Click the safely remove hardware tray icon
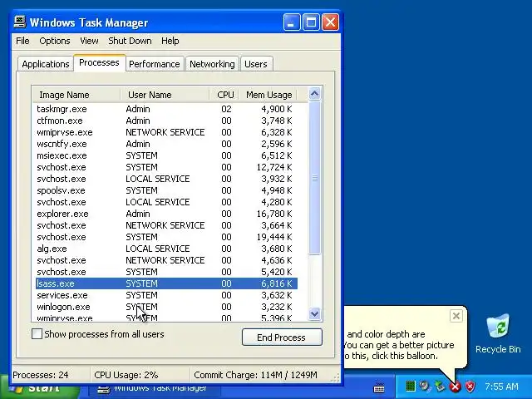The width and height of the screenshot is (532, 399). pyautogui.click(x=440, y=386)
